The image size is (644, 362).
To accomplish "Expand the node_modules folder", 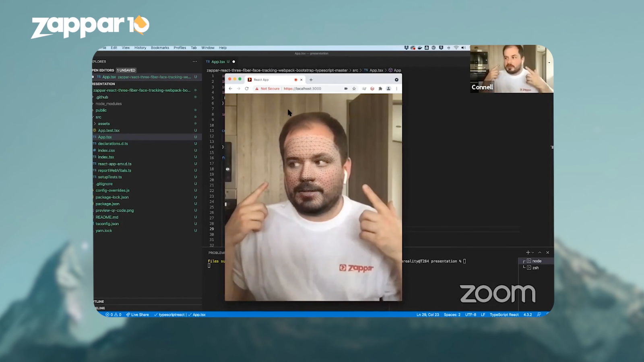I will (x=108, y=104).
